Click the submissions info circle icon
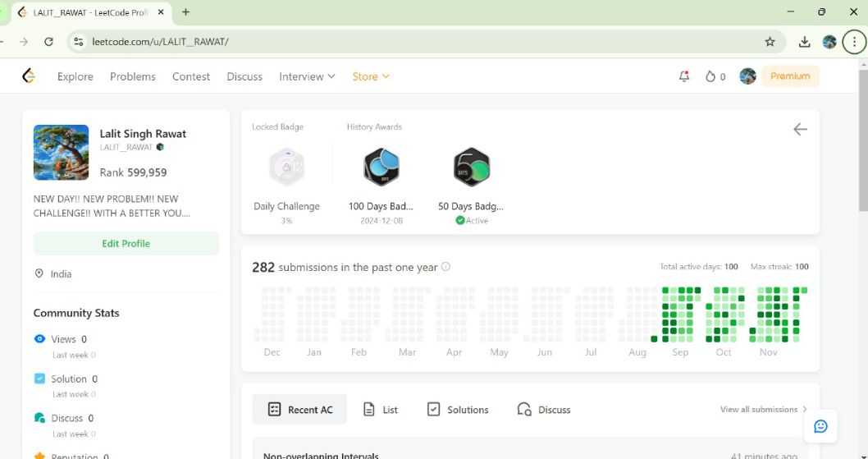 445,267
